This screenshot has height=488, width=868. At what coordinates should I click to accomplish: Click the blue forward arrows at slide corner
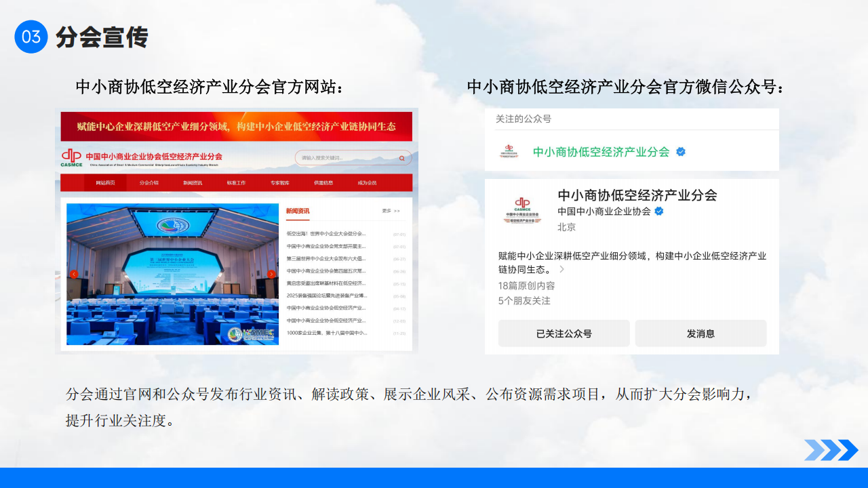click(x=831, y=450)
